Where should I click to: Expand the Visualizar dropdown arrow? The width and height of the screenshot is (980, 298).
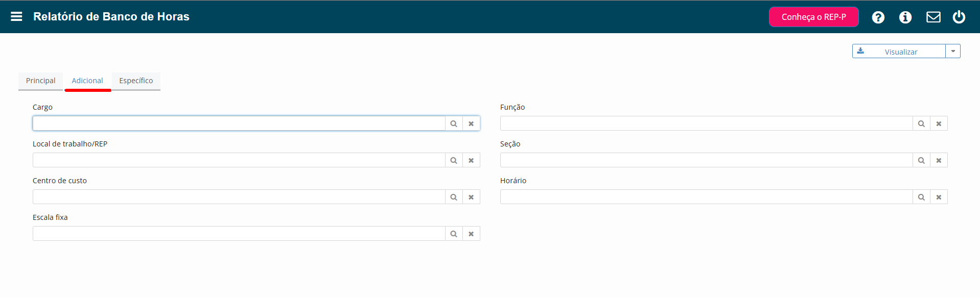953,51
